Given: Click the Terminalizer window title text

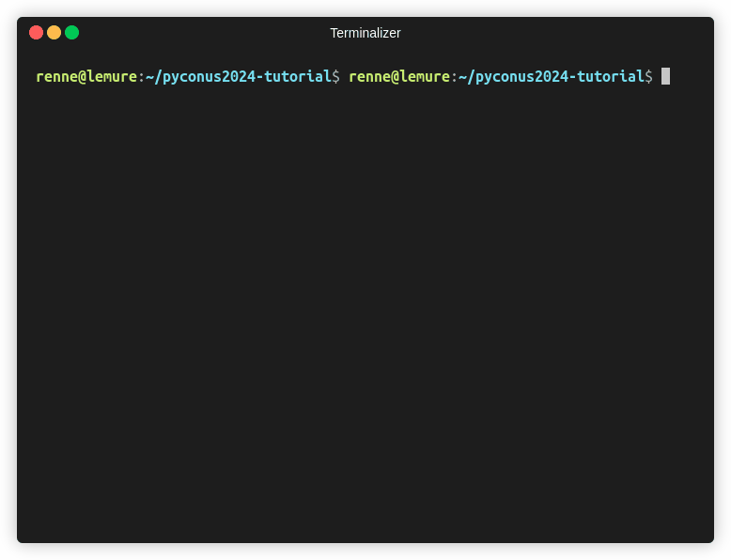Looking at the screenshot, I should 365,33.
